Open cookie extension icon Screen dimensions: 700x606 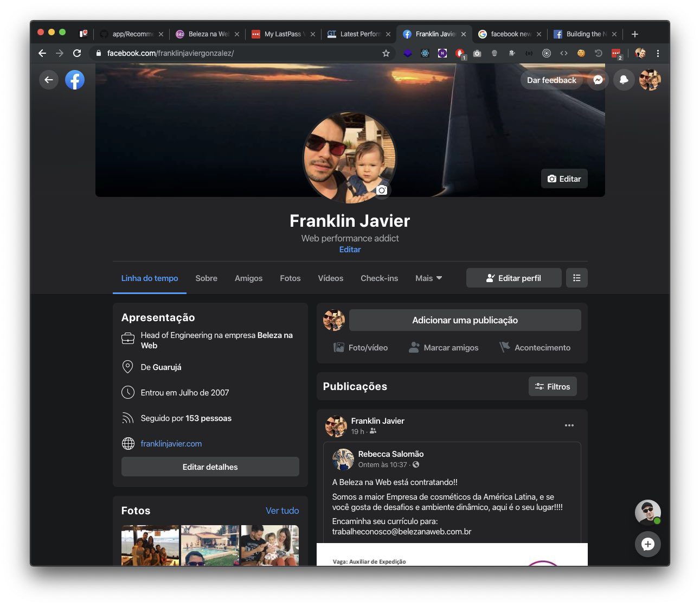coord(581,53)
